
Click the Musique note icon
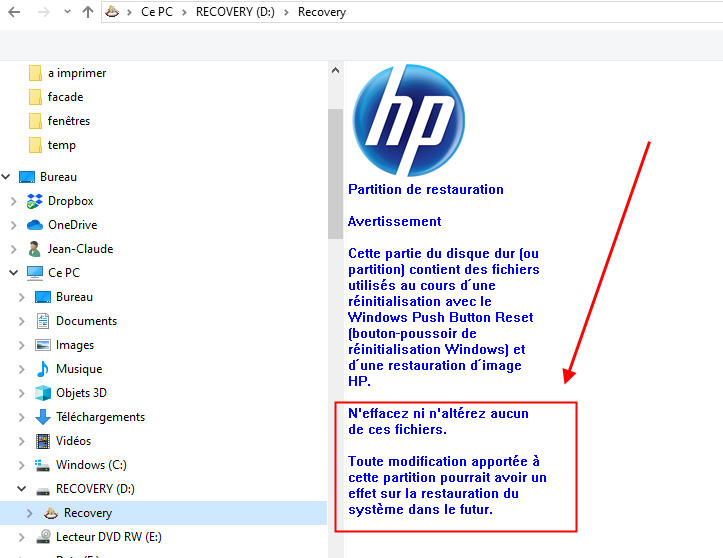pos(43,369)
